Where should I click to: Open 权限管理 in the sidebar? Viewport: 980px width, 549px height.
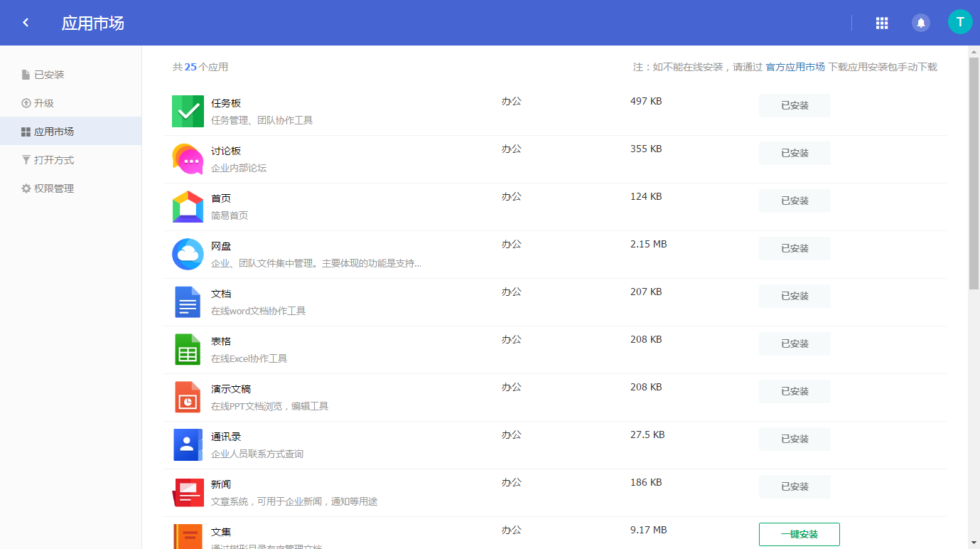pyautogui.click(x=70, y=188)
